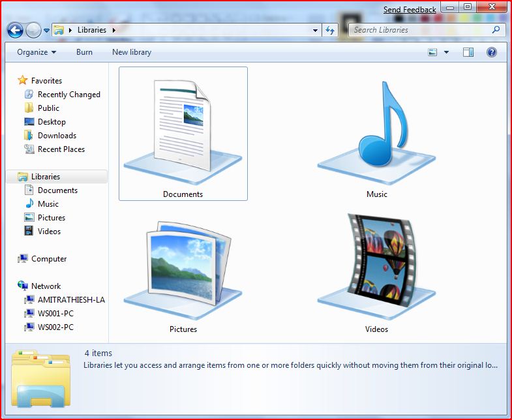Image resolution: width=512 pixels, height=420 pixels.
Task: Click the Downloads folder icon
Action: point(29,135)
